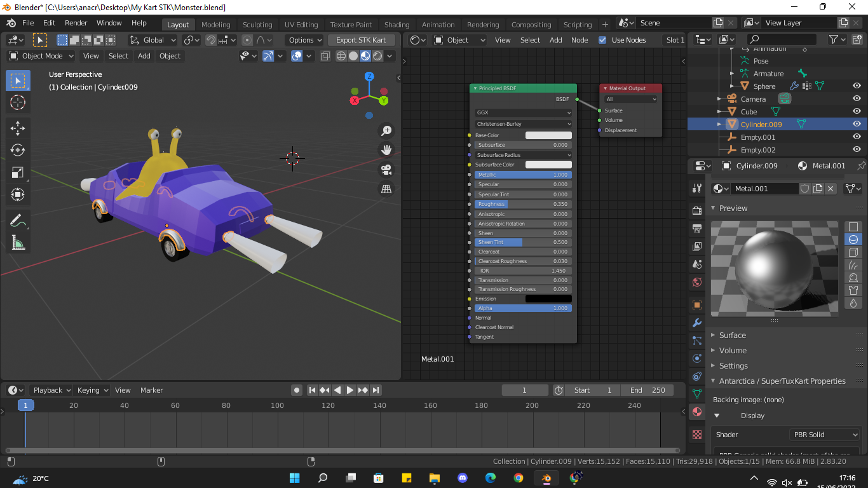Image resolution: width=868 pixels, height=488 pixels.
Task: Click the Export STK Kart button
Action: (361, 40)
